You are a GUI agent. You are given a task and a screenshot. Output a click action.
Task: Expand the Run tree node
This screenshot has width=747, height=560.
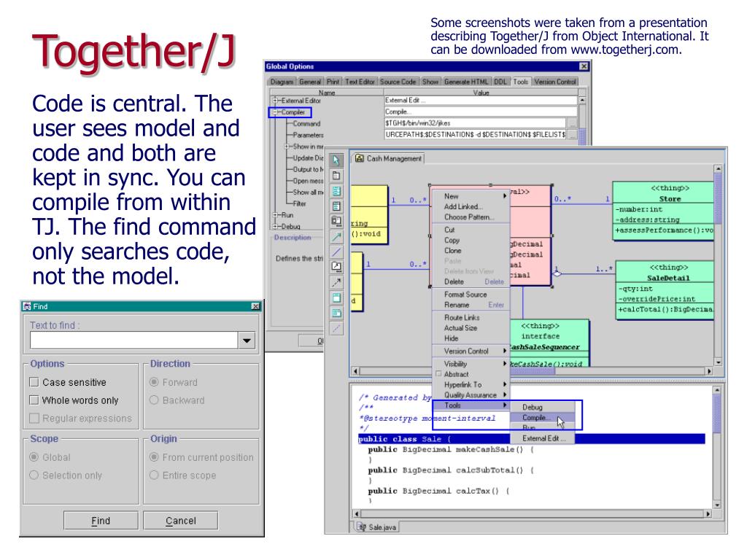[275, 215]
